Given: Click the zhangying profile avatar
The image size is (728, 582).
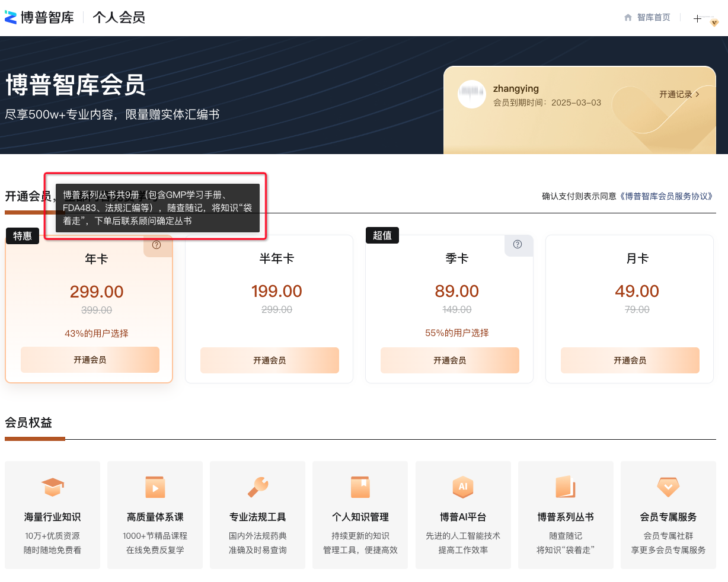Looking at the screenshot, I should (x=472, y=94).
